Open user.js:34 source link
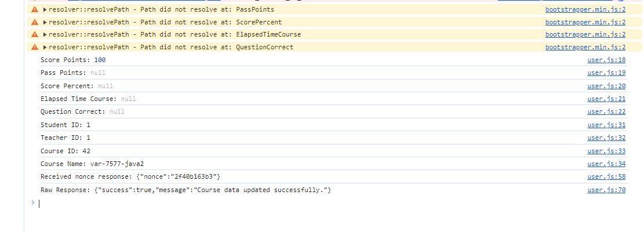This screenshot has width=644, height=231. (x=606, y=164)
